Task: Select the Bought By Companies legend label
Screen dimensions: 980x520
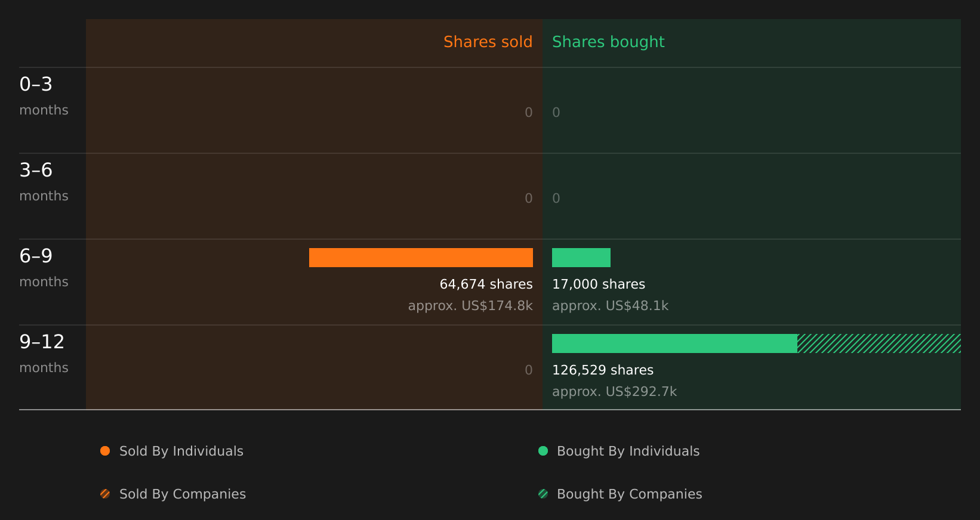Action: click(x=629, y=494)
